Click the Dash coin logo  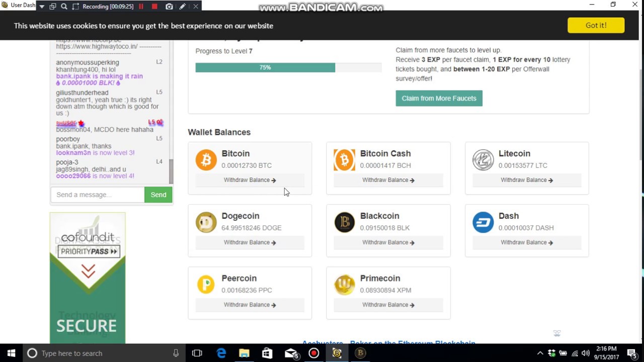pos(483,222)
